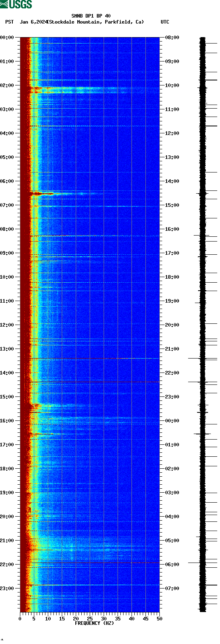
Task: Click the 15:00 UTC time label
Action: click(x=172, y=205)
